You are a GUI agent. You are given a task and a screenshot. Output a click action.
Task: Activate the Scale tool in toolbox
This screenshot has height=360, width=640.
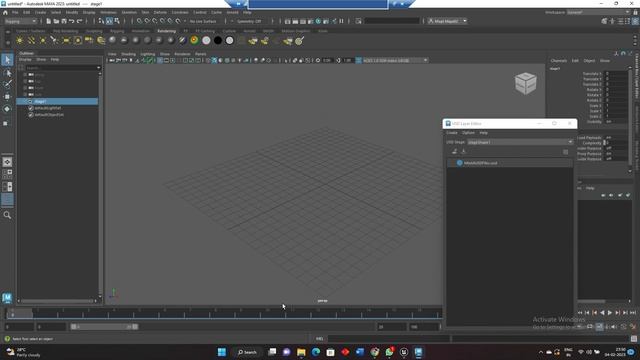(7, 123)
